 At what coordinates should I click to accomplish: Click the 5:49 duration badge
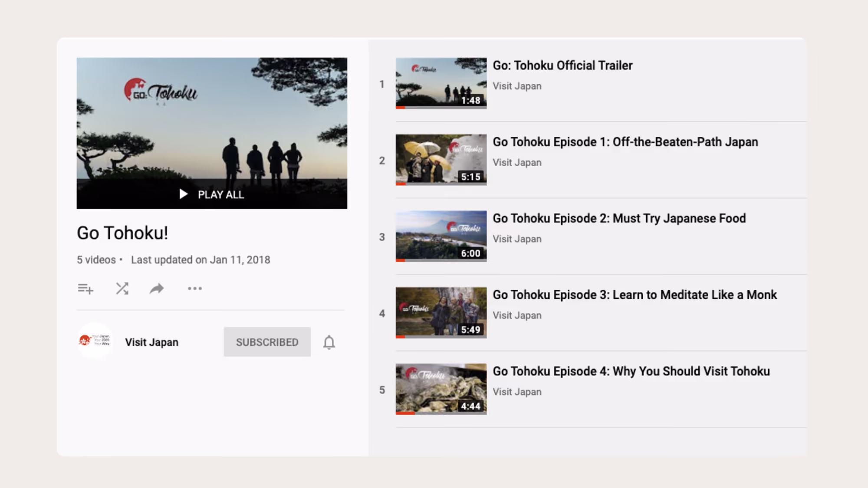[471, 330]
